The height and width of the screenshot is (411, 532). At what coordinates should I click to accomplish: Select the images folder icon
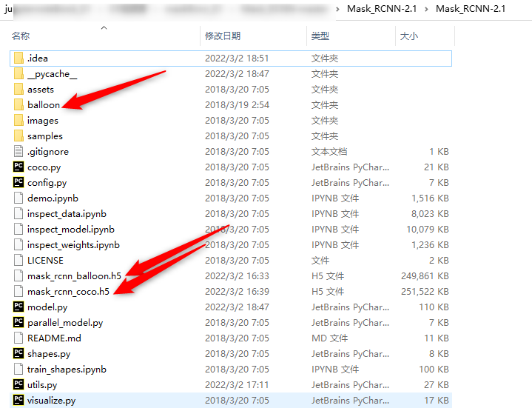click(18, 120)
